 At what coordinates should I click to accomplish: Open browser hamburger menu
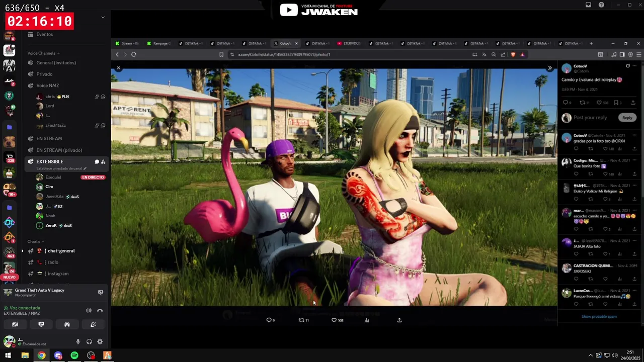coord(639,54)
